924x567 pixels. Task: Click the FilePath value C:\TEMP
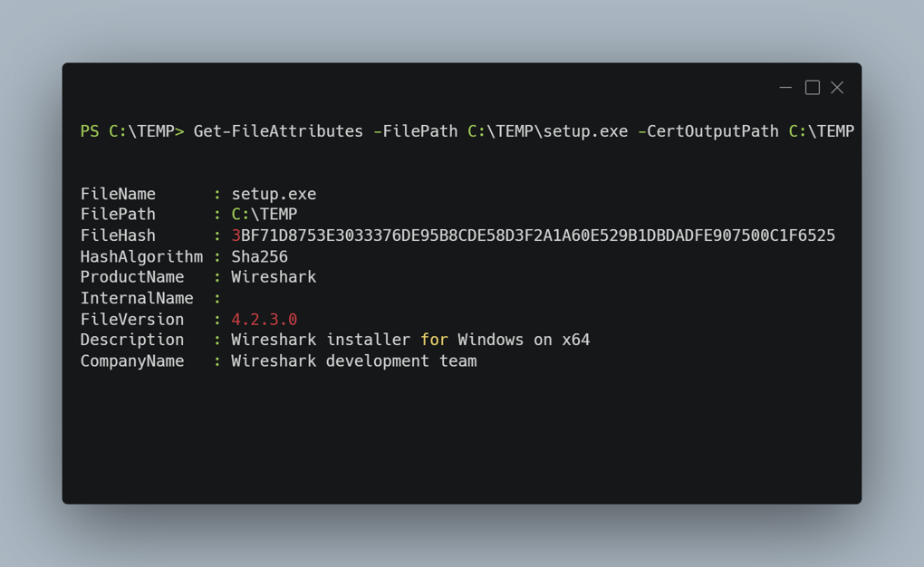pyautogui.click(x=264, y=215)
